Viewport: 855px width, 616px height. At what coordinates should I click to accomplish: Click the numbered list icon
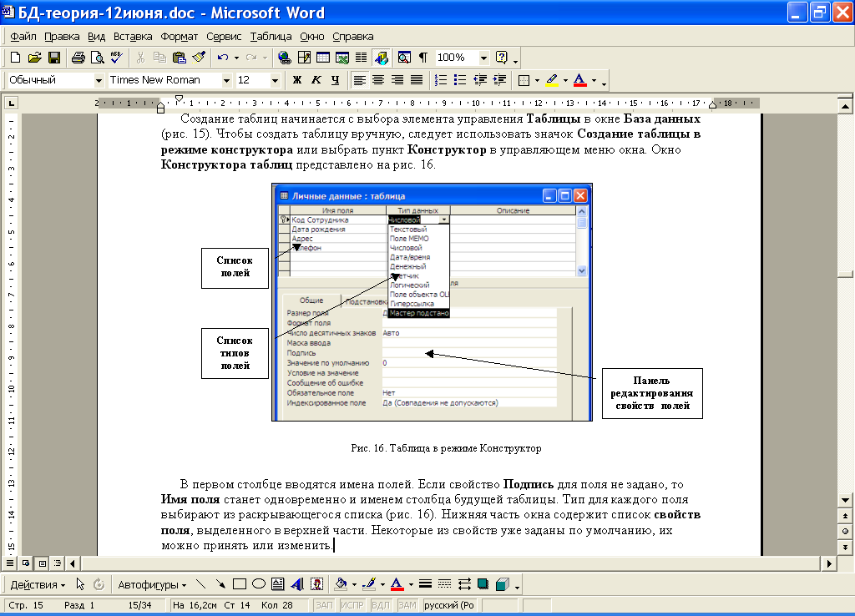[x=441, y=80]
